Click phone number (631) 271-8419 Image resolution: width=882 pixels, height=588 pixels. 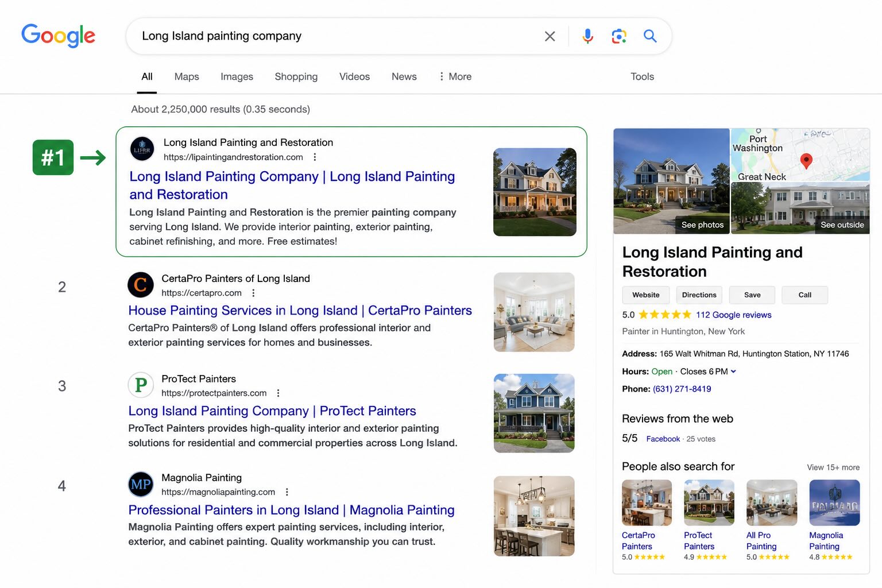[x=682, y=389]
